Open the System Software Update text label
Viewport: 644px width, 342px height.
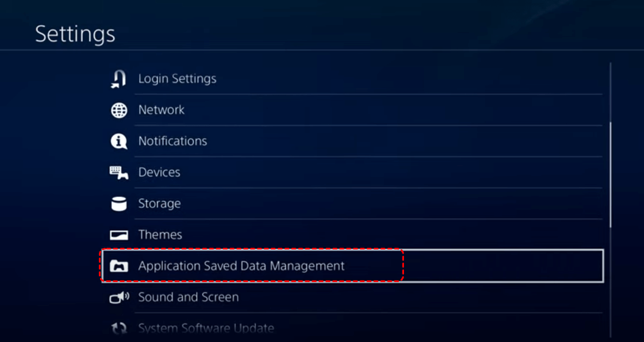206,328
